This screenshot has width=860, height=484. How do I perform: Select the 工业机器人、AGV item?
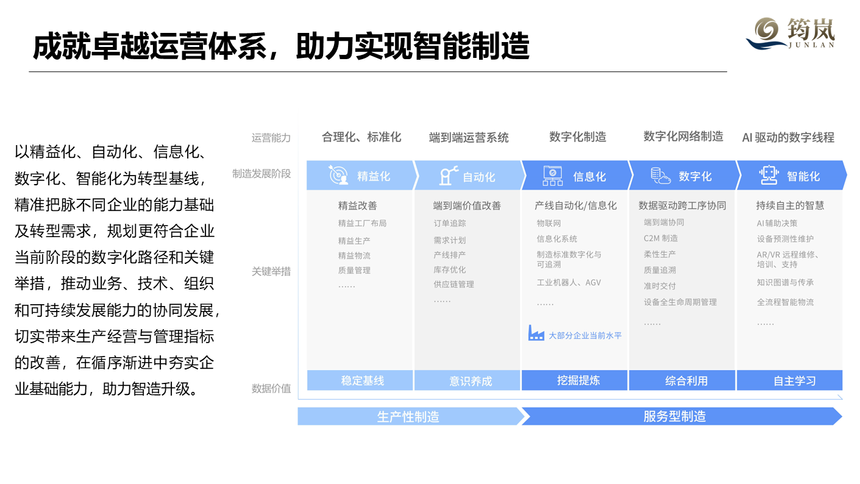coord(569,283)
